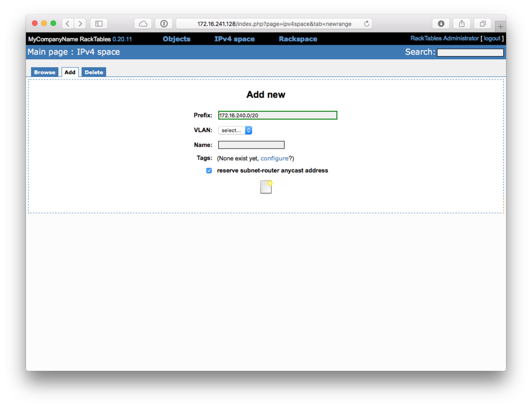This screenshot has height=408, width=532.
Task: Switch to the Browse tab
Action: pyautogui.click(x=45, y=72)
